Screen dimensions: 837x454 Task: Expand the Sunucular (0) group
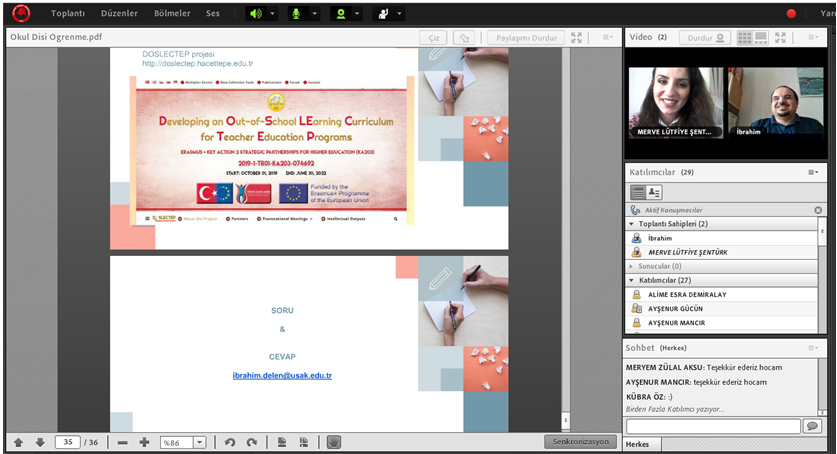(631, 266)
